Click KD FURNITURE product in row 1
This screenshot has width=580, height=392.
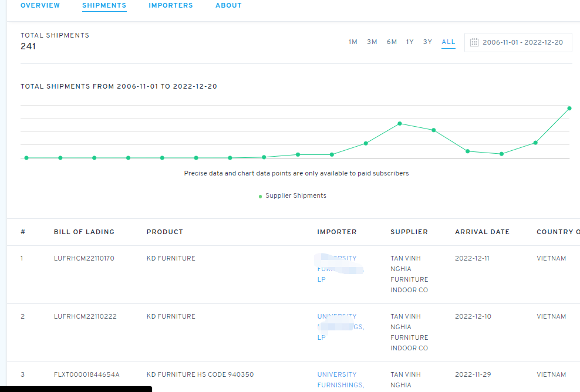[x=171, y=258]
